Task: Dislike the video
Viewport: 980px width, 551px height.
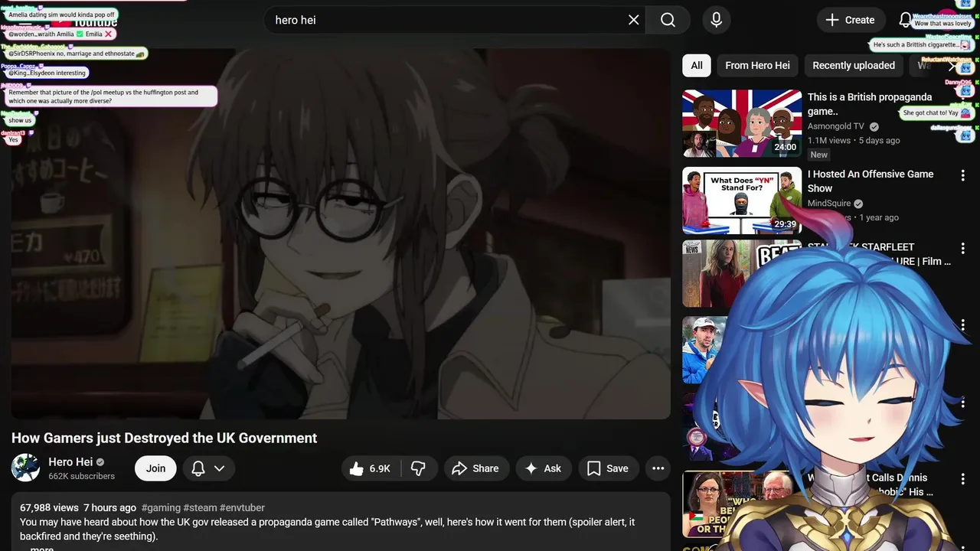Action: 418,468
